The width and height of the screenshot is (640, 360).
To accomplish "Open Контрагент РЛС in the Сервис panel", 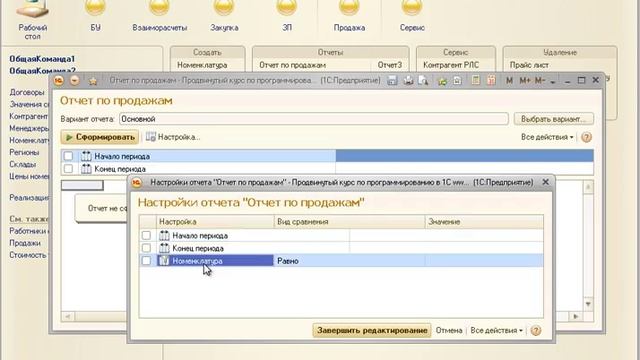I will (451, 65).
